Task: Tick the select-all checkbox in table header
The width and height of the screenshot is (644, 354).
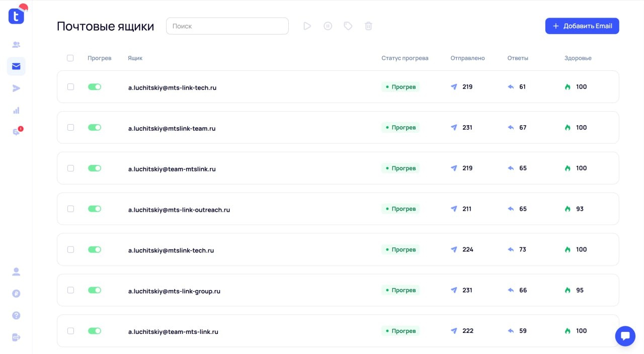Action: (x=70, y=58)
